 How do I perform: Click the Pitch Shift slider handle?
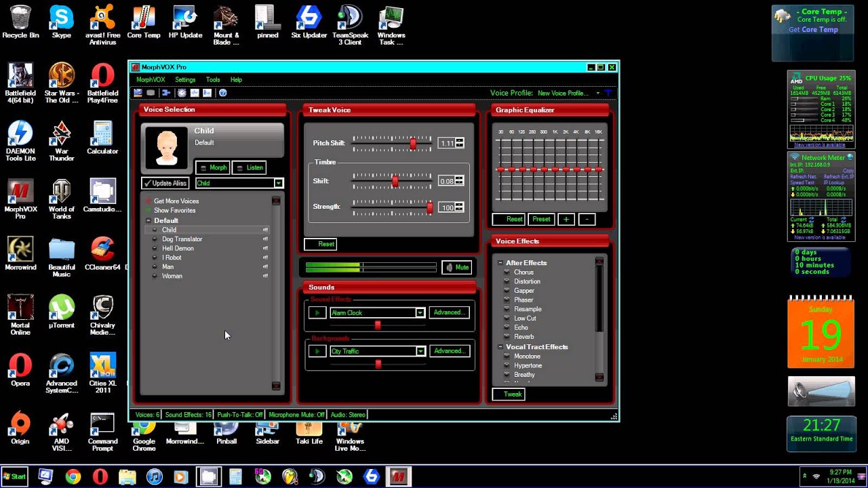tap(412, 144)
